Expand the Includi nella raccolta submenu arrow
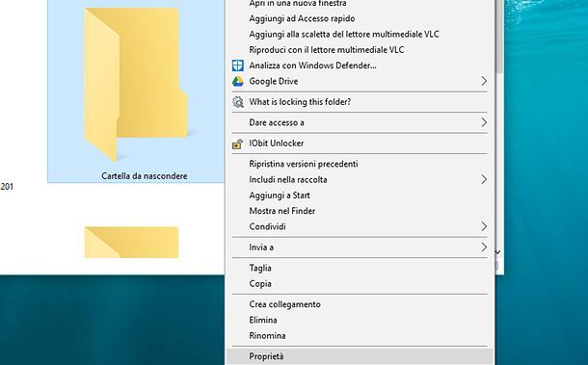The image size is (588, 365). 484,179
